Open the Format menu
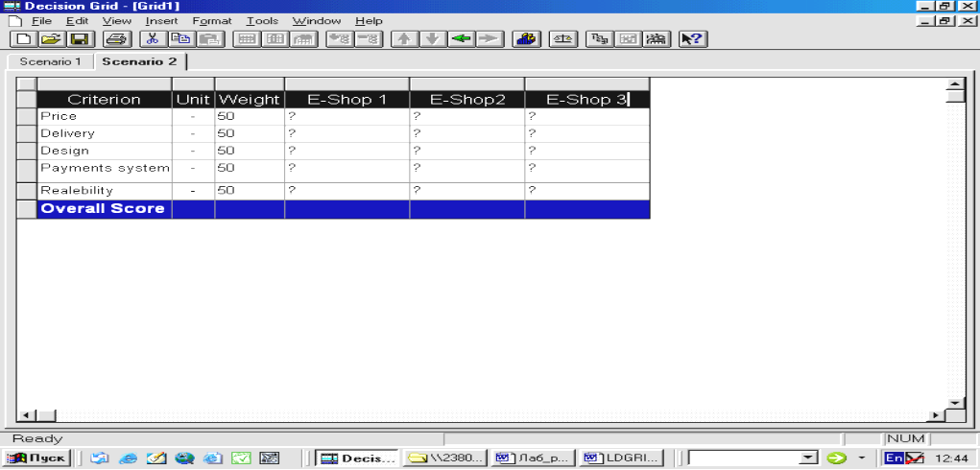Screen dimensions: 980x470 tap(212, 21)
